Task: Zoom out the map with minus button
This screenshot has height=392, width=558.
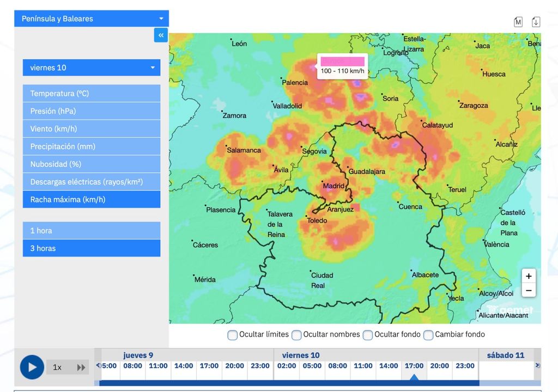Action: pyautogui.click(x=529, y=290)
